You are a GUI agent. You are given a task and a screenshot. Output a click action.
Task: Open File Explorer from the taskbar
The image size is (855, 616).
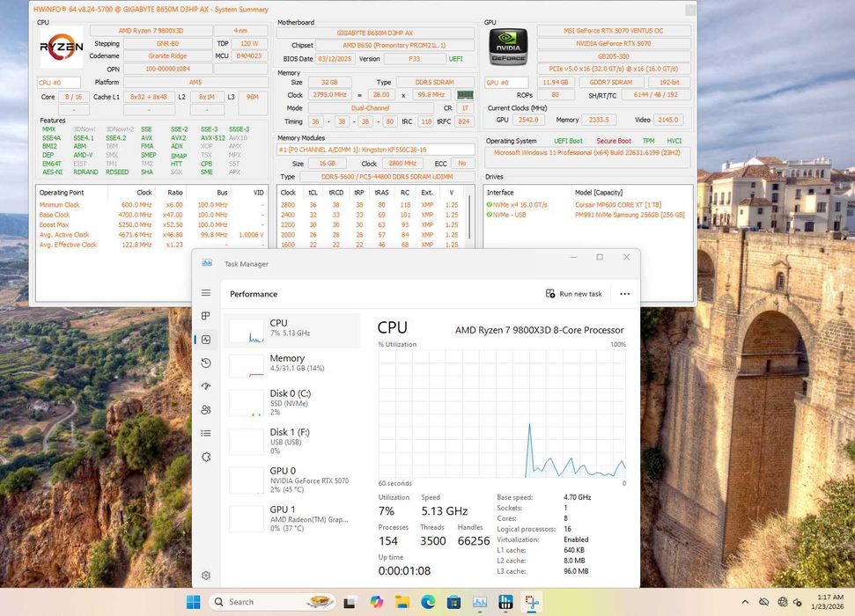[x=402, y=602]
